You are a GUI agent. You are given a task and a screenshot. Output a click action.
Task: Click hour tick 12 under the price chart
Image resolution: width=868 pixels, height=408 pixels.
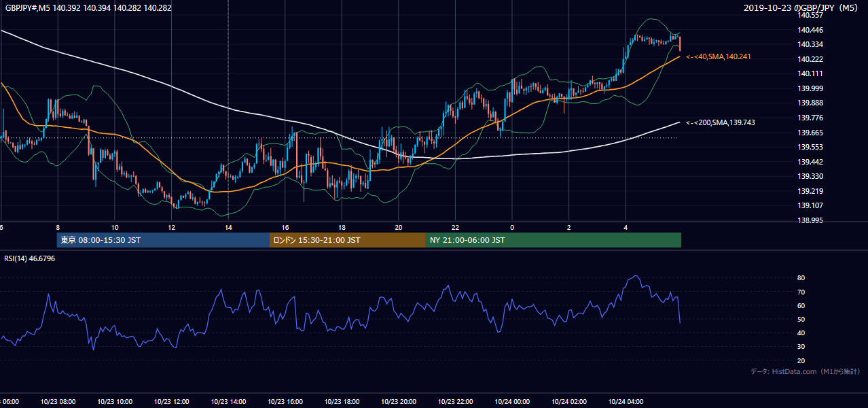coord(171,227)
